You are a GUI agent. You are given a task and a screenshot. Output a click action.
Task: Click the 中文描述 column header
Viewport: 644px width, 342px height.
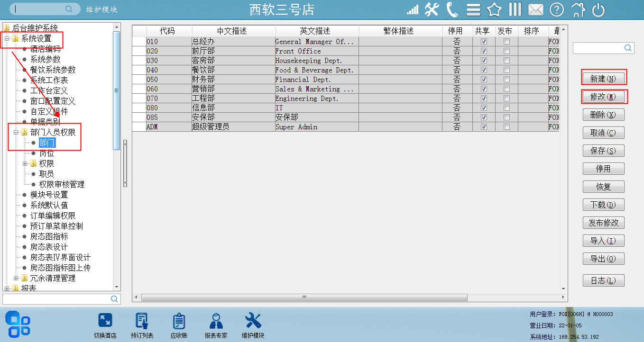click(232, 31)
